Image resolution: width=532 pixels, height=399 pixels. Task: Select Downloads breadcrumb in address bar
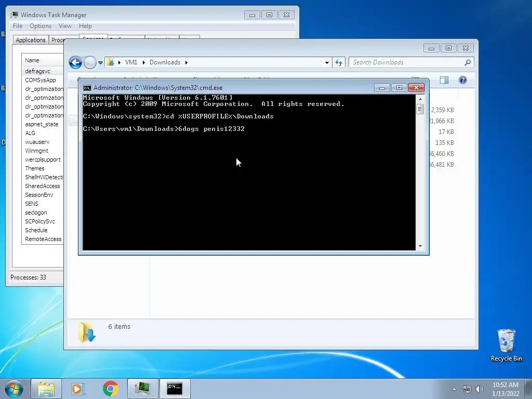165,62
